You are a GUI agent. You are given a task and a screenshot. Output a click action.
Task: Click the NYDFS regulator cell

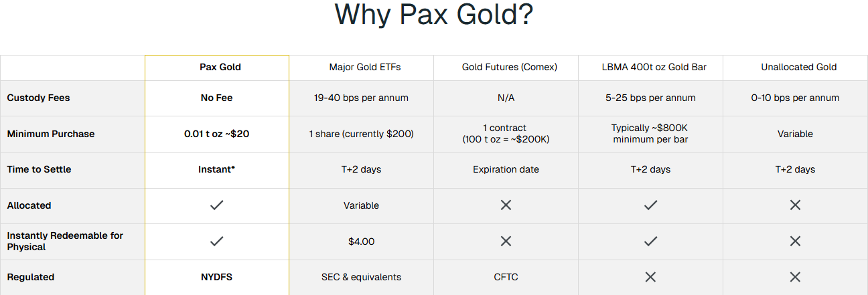pyautogui.click(x=216, y=277)
